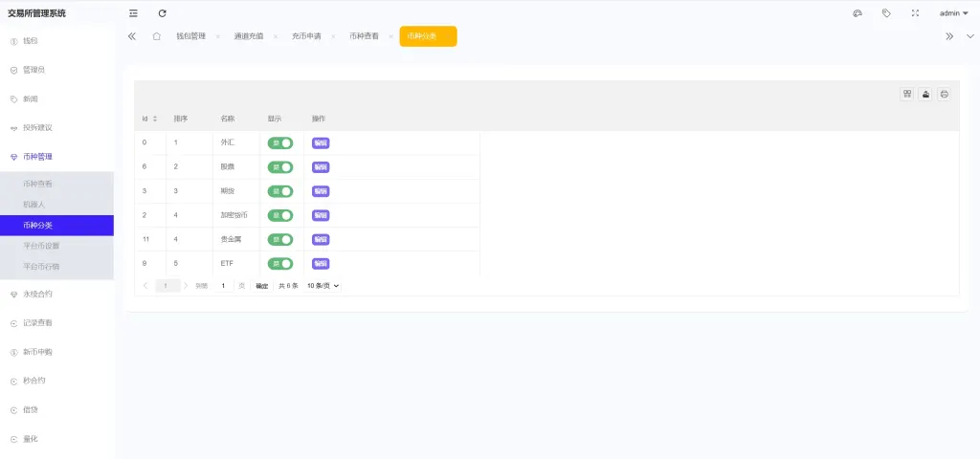This screenshot has height=459, width=980.
Task: Click the tag note icon in header
Action: point(886,13)
